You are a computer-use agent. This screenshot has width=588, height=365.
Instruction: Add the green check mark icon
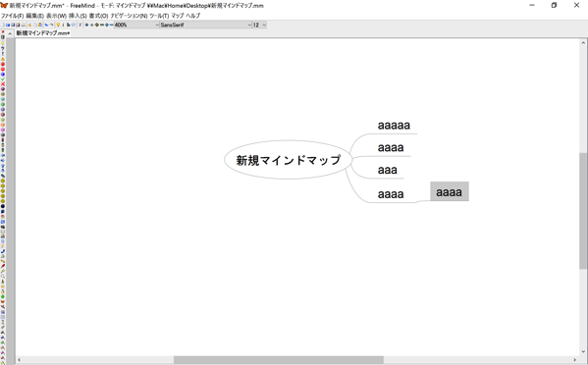[x=3, y=79]
